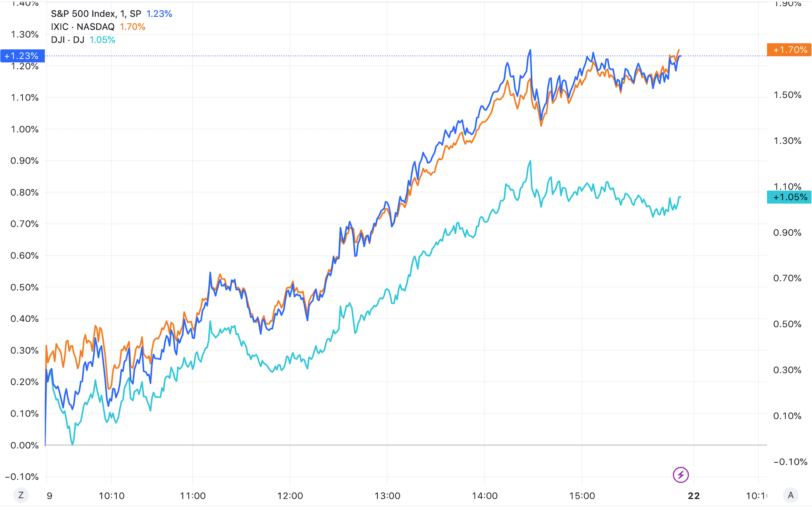Click the 11:00 time axis label
Viewport: 812px width, 508px height.
[x=192, y=496]
